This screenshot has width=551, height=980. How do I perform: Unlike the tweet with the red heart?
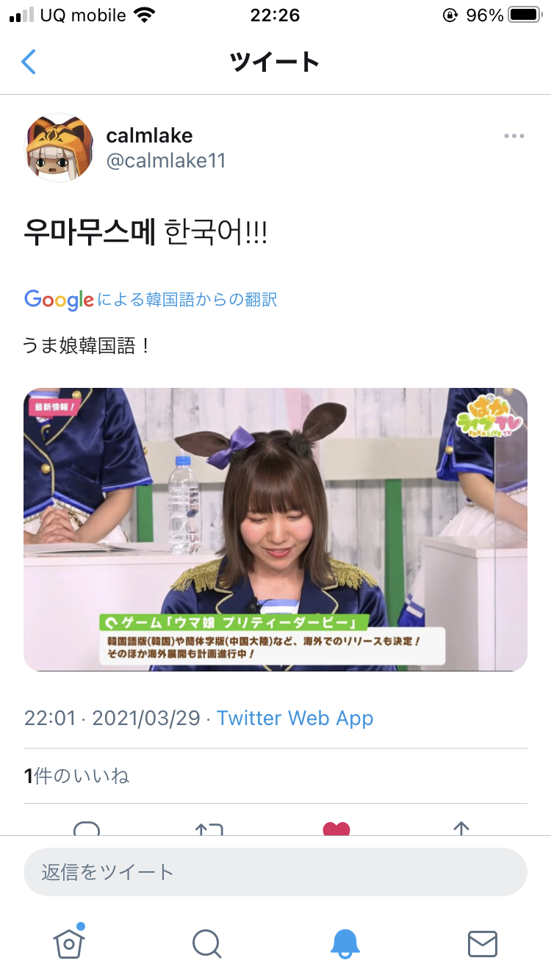(336, 829)
